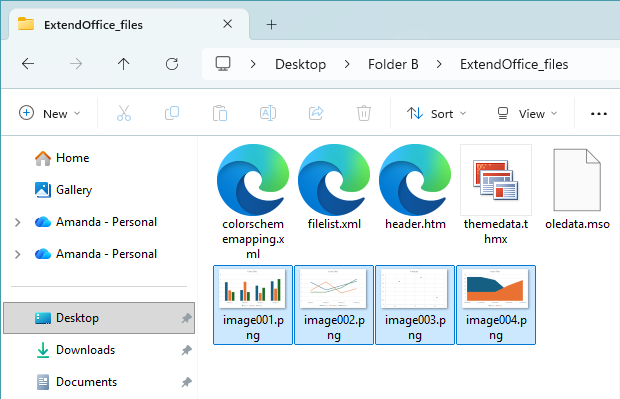Select the second Amanda - Personal OneDrive entry
The width and height of the screenshot is (620, 399).
[x=96, y=254]
